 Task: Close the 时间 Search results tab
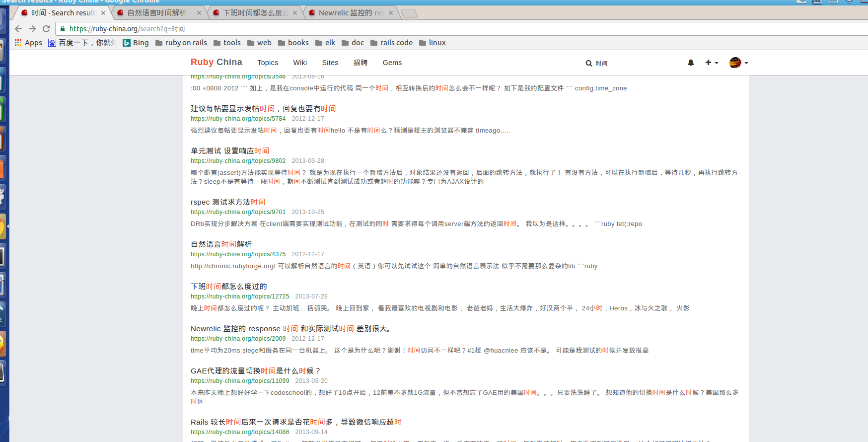coord(103,13)
